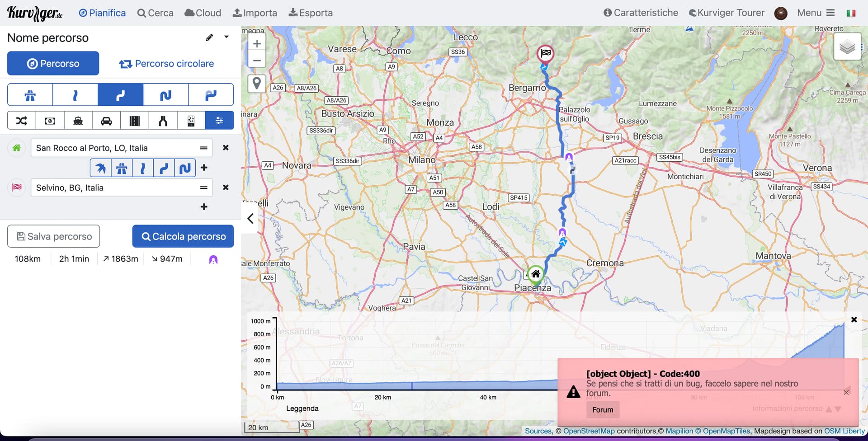This screenshot has height=441, width=868.
Task: Open dropdown arrow next to route name
Action: pos(226,37)
